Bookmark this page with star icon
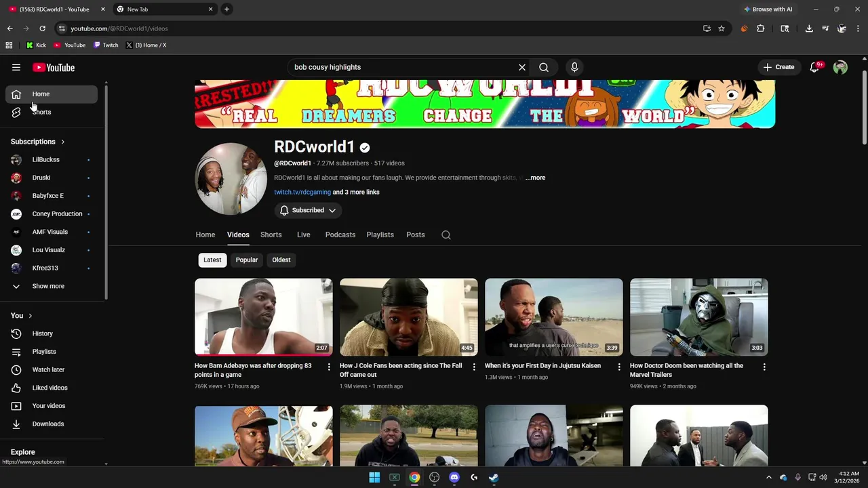Image resolution: width=868 pixels, height=488 pixels. 722,28
